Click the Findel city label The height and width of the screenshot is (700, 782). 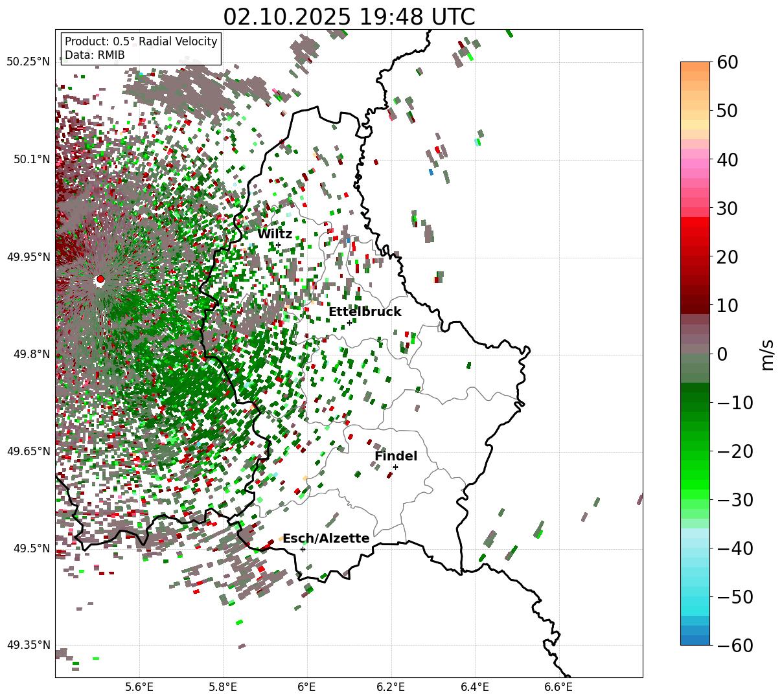pyautogui.click(x=396, y=457)
